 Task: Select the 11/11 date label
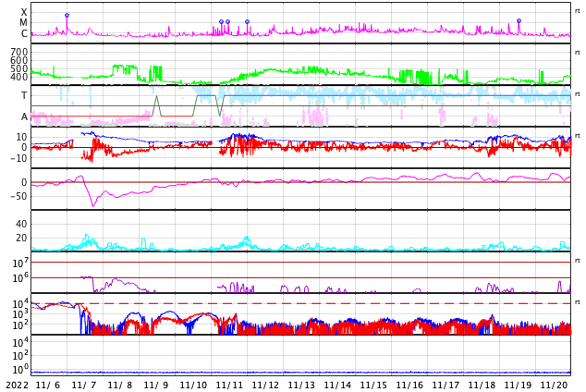(x=229, y=385)
